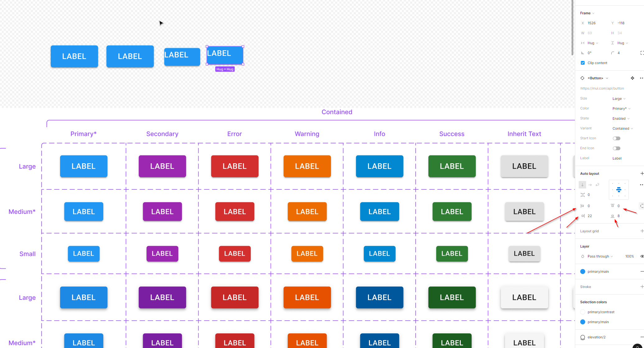Image resolution: width=644 pixels, height=348 pixels.
Task: Add a stroke using the plus icon
Action: 642,286
